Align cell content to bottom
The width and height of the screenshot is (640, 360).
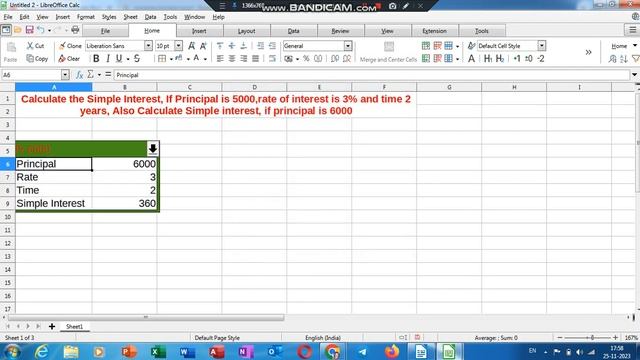(243, 46)
